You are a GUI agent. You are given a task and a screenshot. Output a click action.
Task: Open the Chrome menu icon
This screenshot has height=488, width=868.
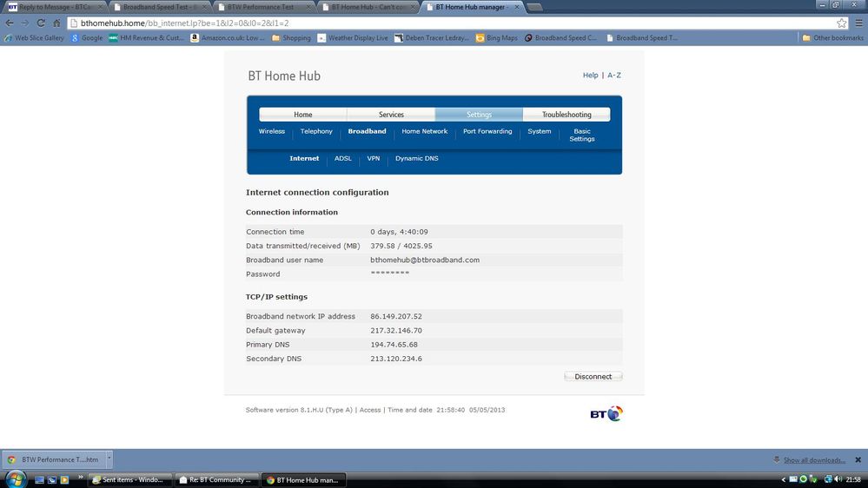(858, 23)
